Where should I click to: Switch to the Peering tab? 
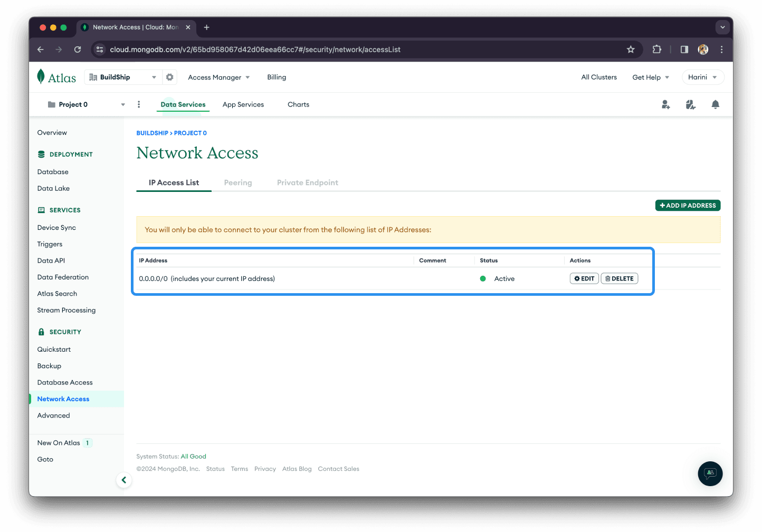[238, 182]
